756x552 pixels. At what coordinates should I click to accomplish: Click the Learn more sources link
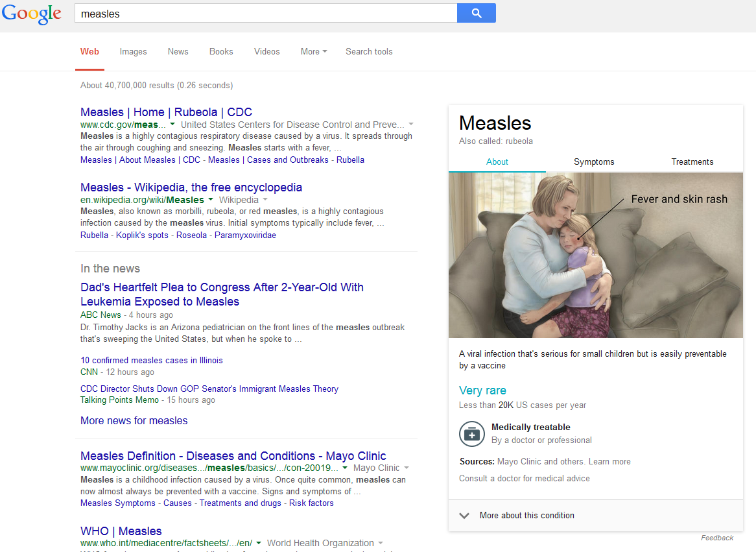click(609, 462)
